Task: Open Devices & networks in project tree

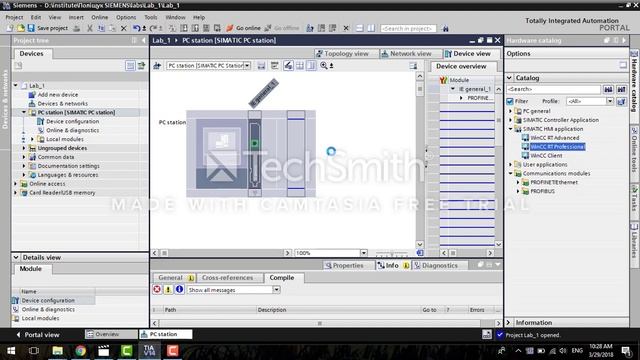Action: (x=62, y=103)
